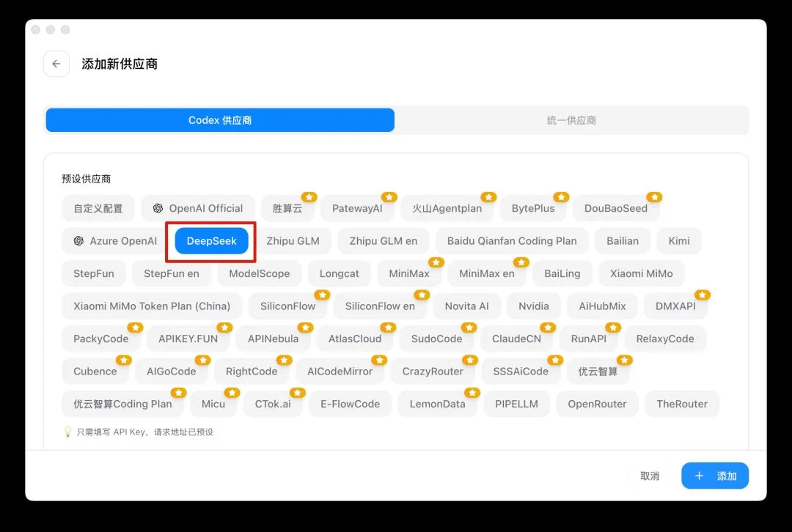This screenshot has height=532, width=792.
Task: Confirm with the blue 添加 button
Action: tap(715, 476)
